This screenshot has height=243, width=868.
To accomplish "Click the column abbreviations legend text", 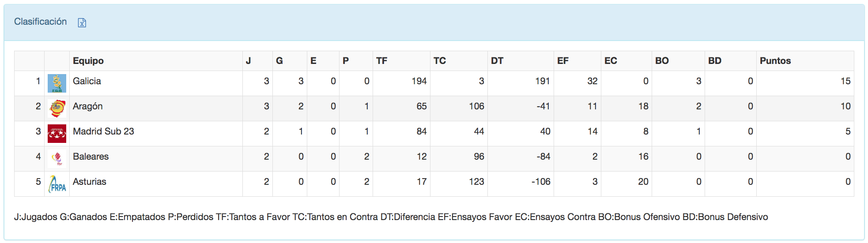I will click(391, 217).
